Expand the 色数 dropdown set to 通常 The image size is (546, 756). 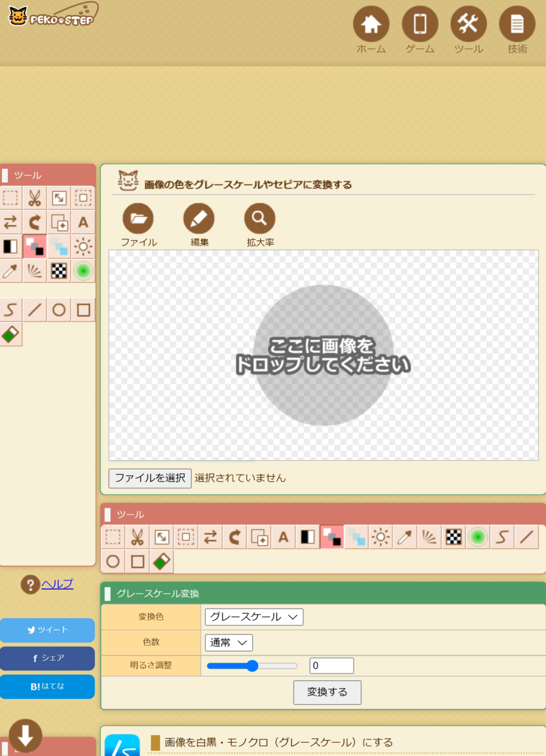tap(229, 643)
